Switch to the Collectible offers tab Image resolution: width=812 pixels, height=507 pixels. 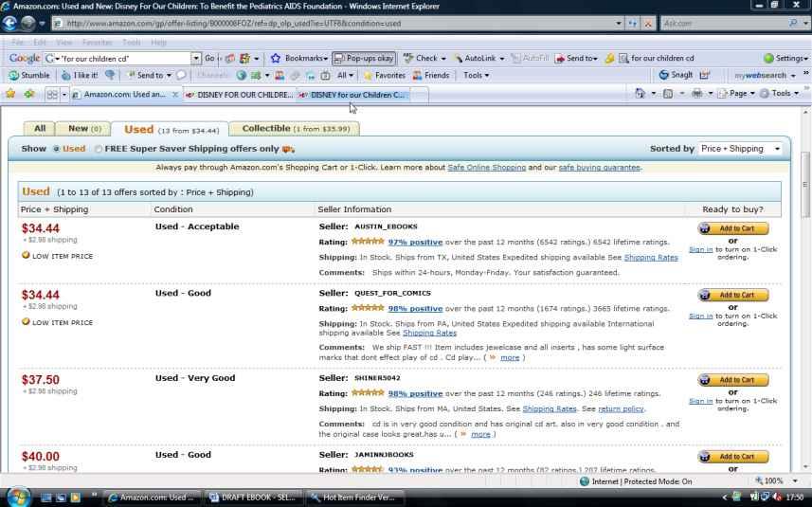(x=294, y=129)
